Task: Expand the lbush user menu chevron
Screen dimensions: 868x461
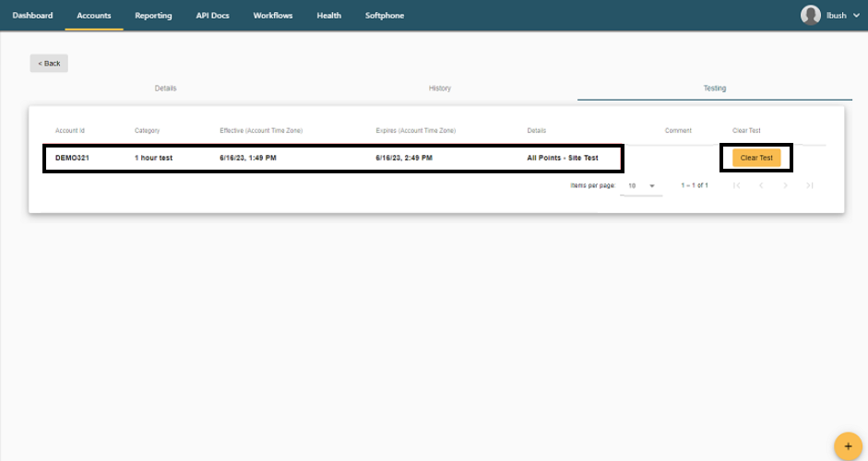Action: point(856,16)
